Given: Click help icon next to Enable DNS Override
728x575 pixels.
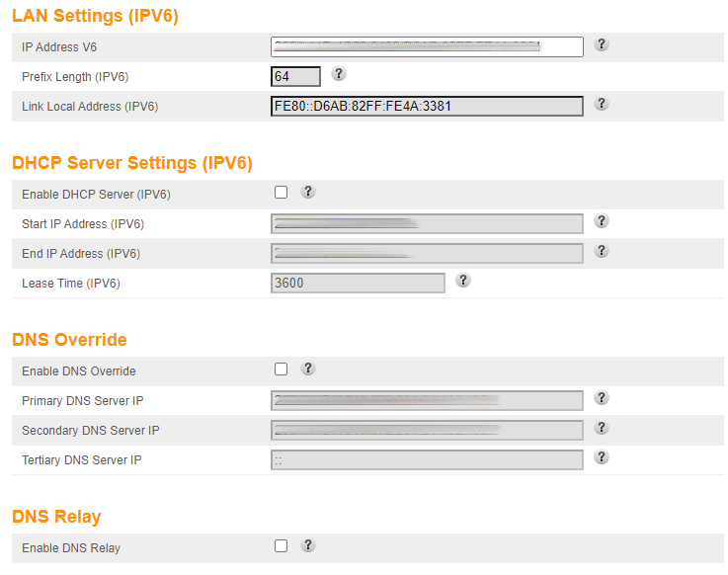Looking at the screenshot, I should 308,369.
